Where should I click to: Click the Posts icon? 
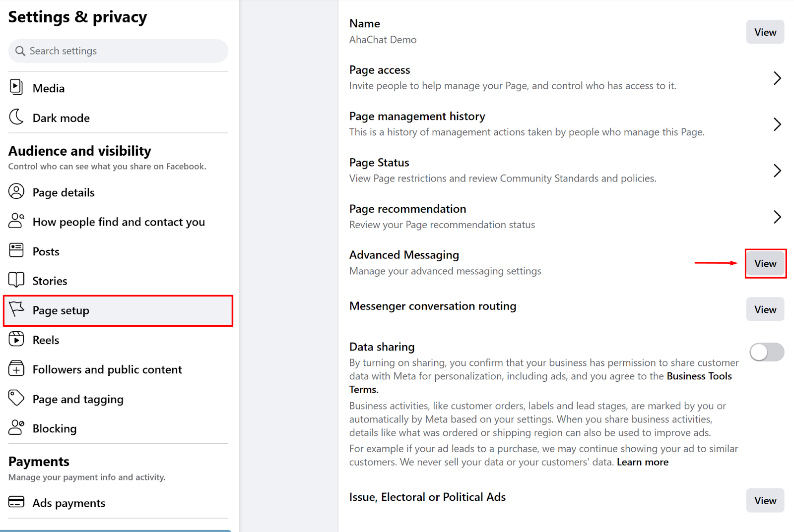coord(16,250)
